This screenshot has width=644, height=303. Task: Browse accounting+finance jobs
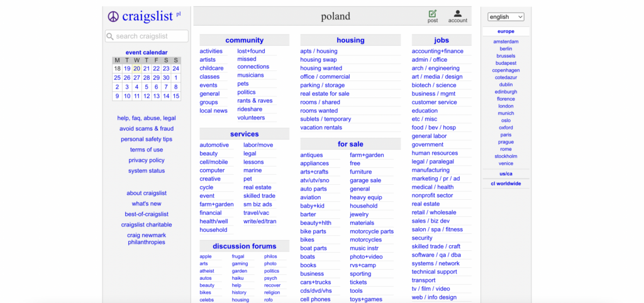(x=438, y=51)
